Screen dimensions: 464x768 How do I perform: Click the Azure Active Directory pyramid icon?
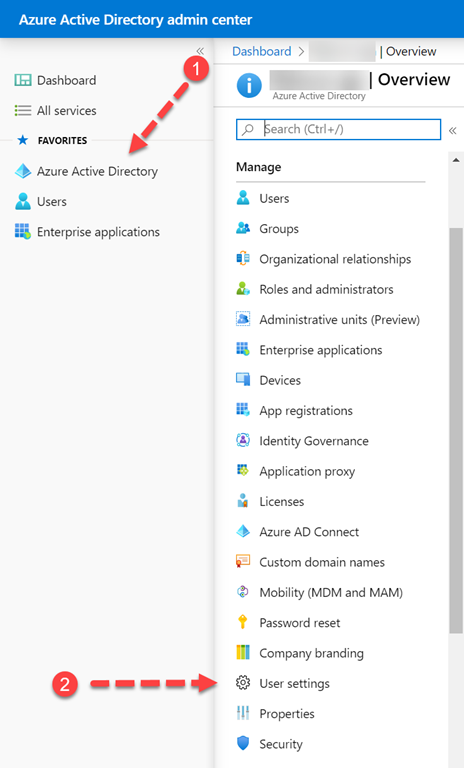click(23, 171)
